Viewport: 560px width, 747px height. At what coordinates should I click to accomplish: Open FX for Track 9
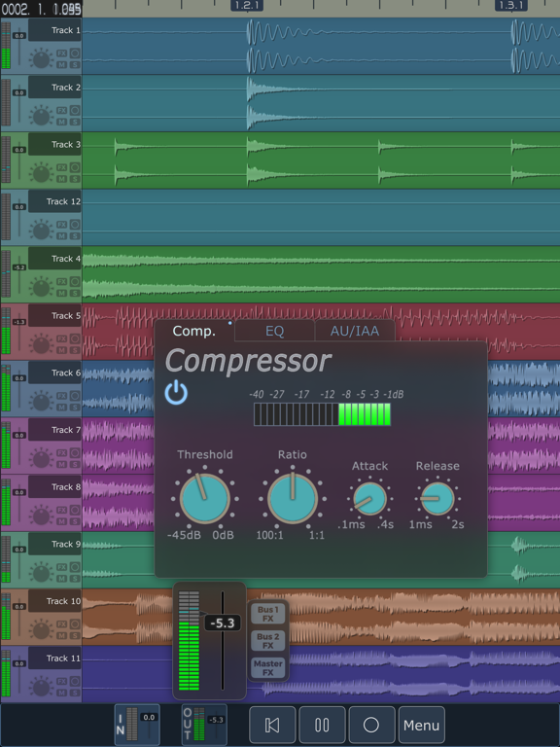(62, 567)
